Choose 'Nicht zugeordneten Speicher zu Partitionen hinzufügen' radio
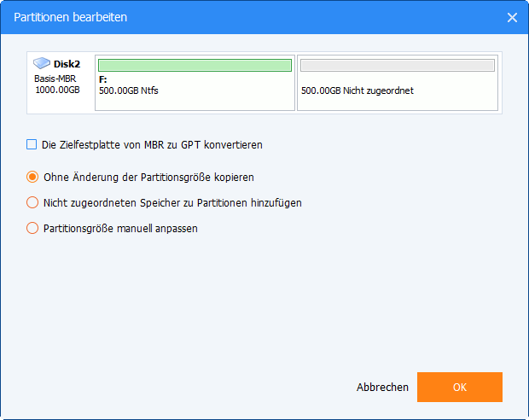This screenshot has height=420, width=529. (x=32, y=202)
